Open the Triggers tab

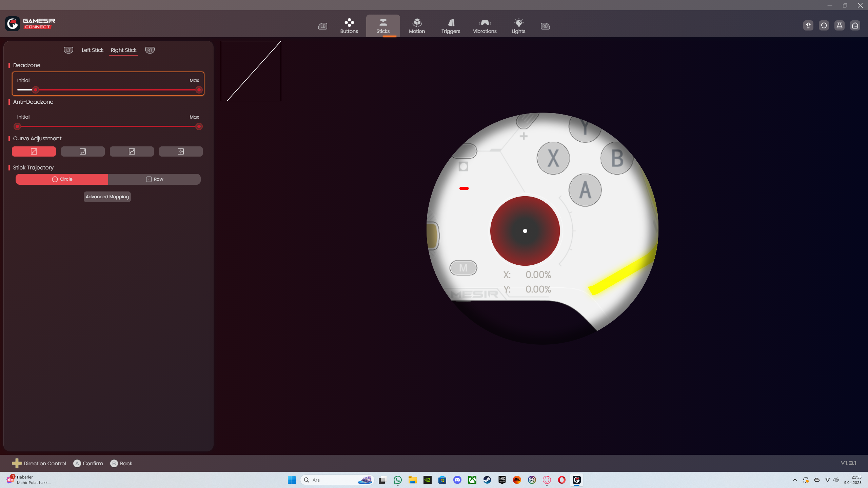point(451,26)
